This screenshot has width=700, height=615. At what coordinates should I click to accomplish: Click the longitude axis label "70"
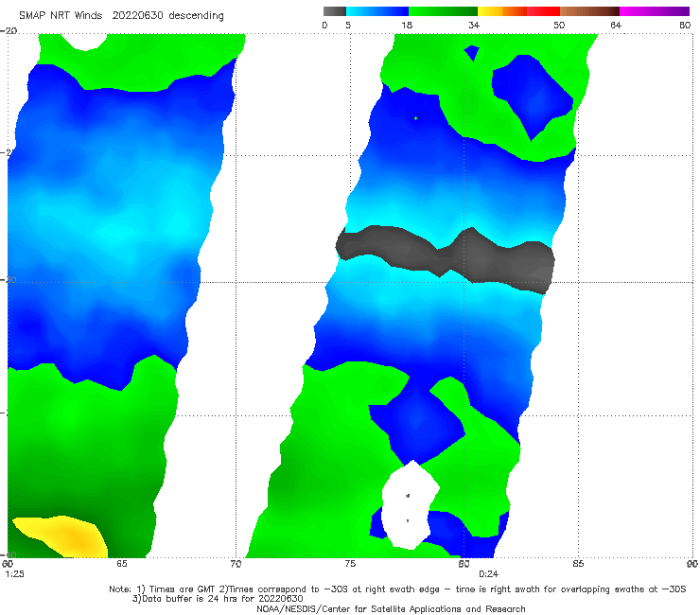[236, 564]
